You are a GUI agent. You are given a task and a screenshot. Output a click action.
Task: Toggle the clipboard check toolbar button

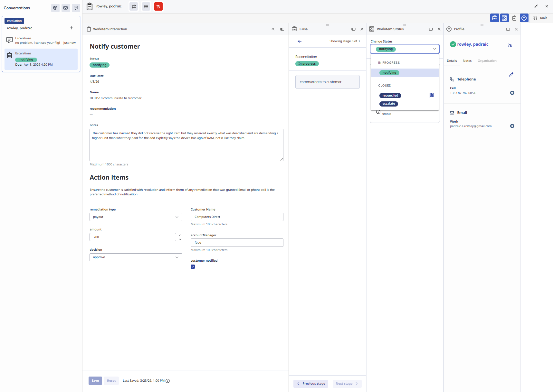pos(514,18)
